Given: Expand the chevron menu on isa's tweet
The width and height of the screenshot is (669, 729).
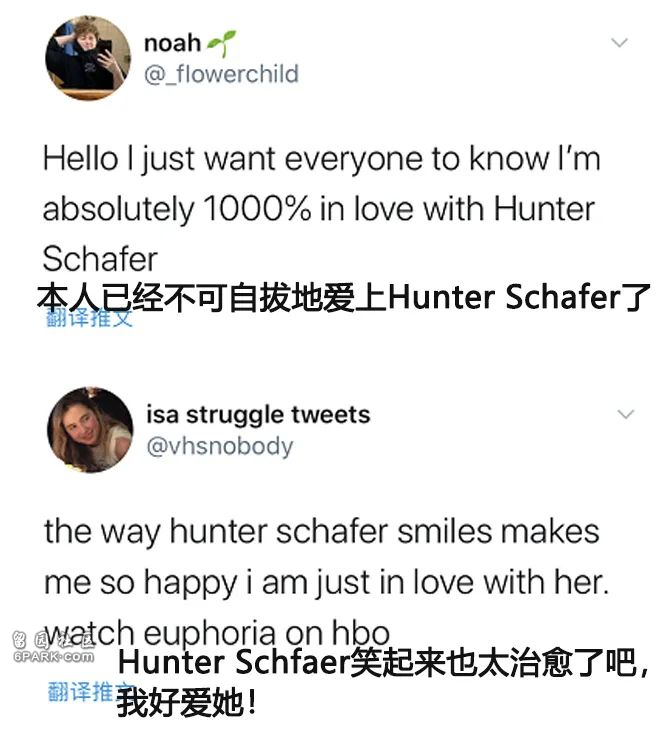Looking at the screenshot, I should point(625,413).
